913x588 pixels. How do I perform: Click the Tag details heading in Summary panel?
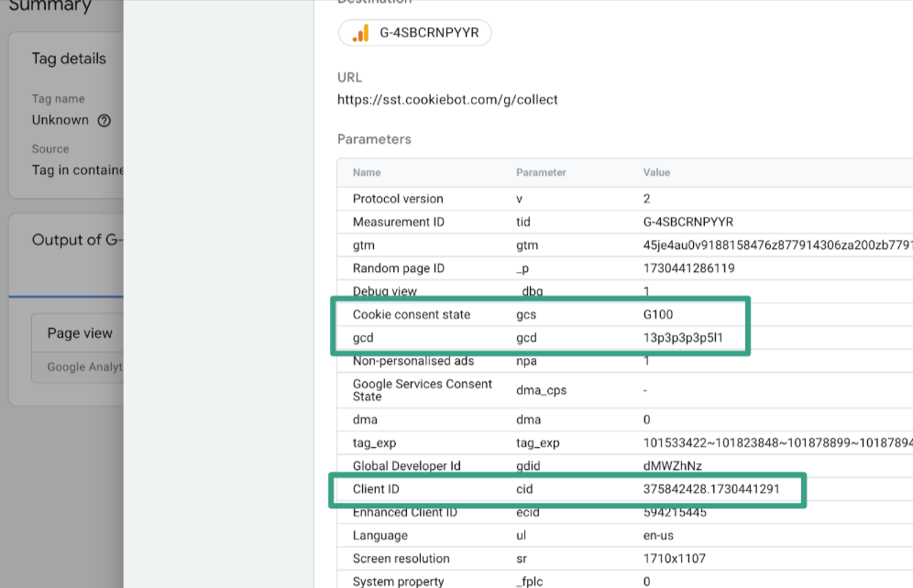pyautogui.click(x=69, y=59)
